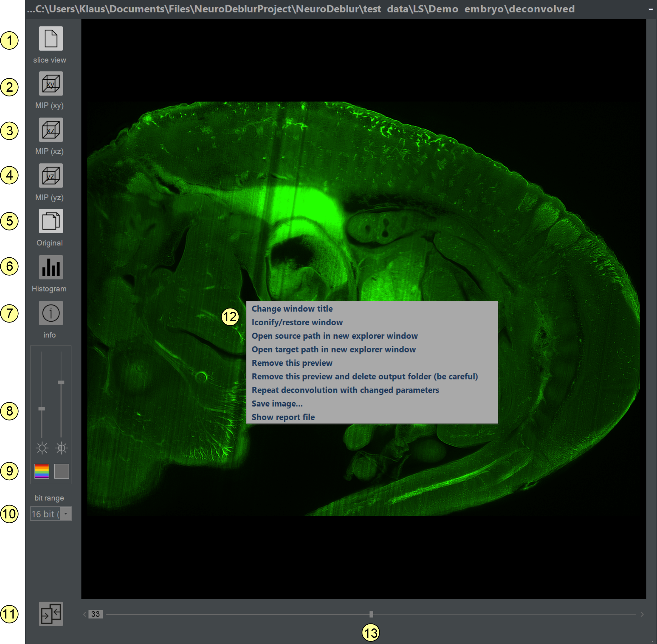Image resolution: width=657 pixels, height=644 pixels.
Task: Select Show report file menu entry
Action: click(x=283, y=417)
